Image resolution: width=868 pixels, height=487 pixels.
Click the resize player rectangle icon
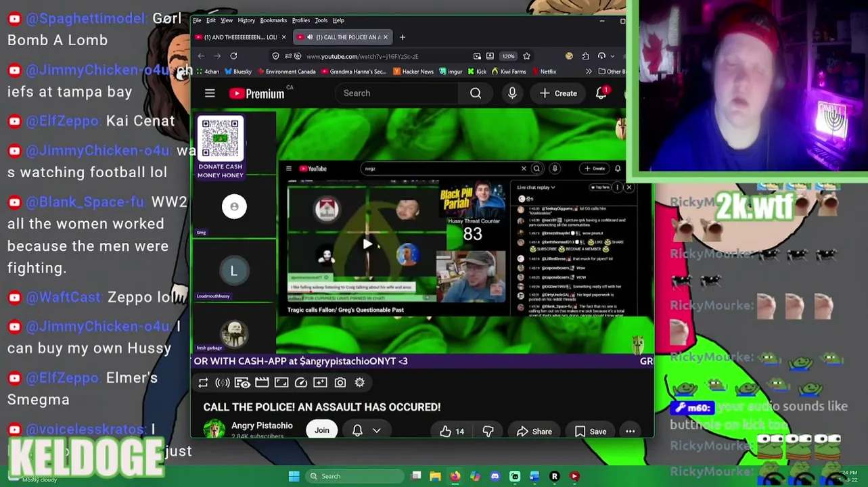[281, 383]
